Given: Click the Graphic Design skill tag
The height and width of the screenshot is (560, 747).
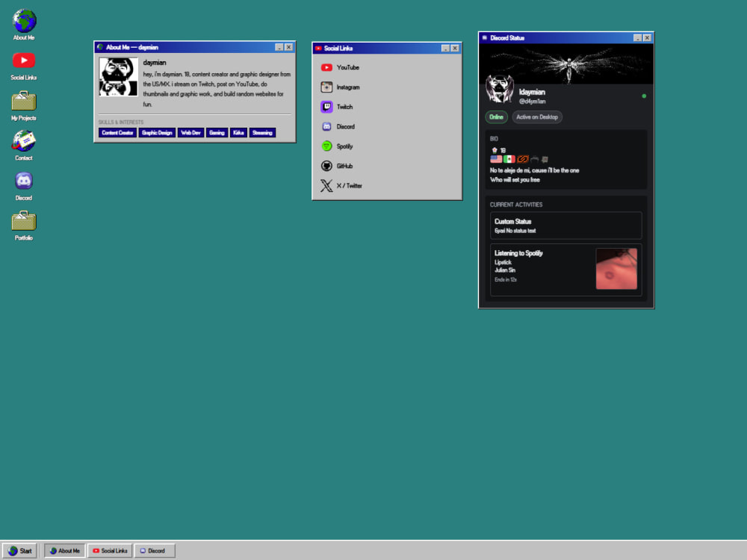Looking at the screenshot, I should [x=157, y=133].
